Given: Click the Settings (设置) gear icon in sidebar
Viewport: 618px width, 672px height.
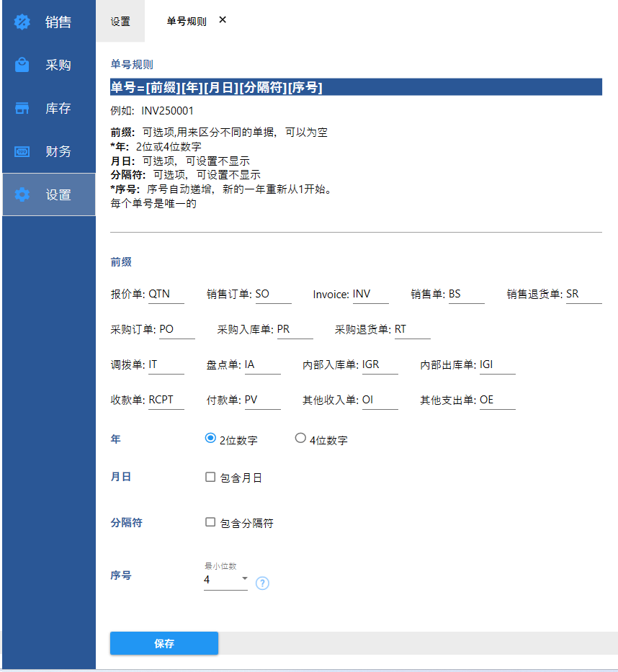Looking at the screenshot, I should [x=22, y=194].
